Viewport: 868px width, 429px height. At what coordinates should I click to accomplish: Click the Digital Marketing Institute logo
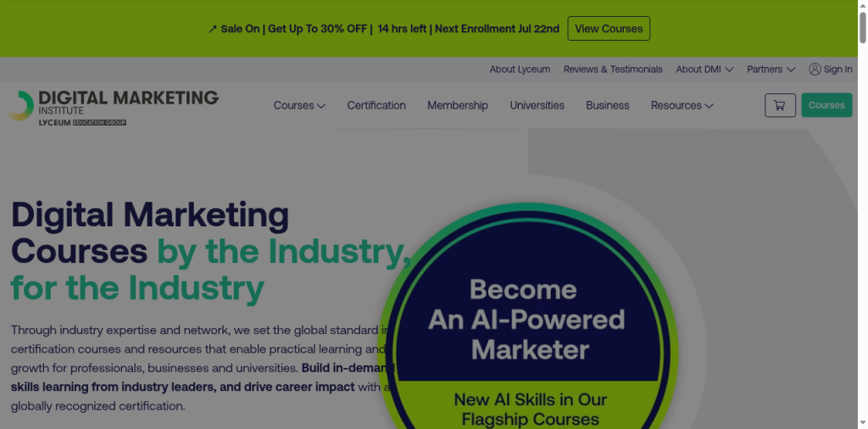point(113,107)
